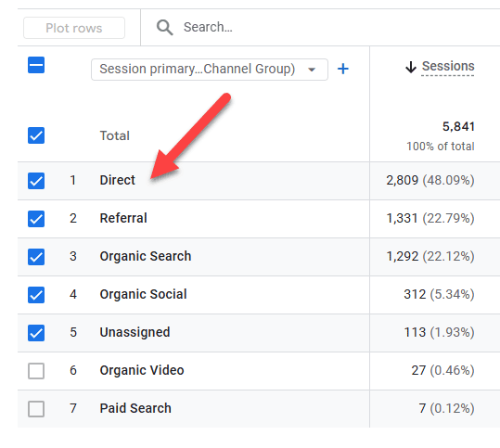Focus the Search input field
Screen dimensions: 500x448
point(319,28)
